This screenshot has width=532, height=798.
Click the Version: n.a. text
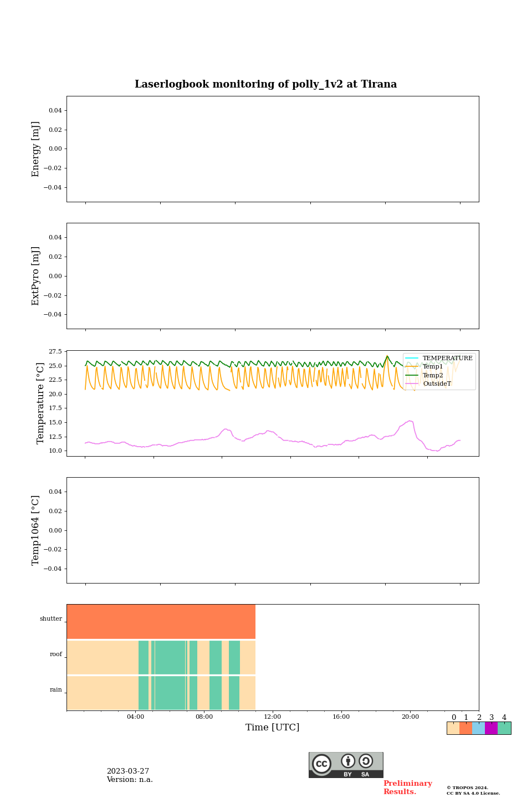click(130, 780)
